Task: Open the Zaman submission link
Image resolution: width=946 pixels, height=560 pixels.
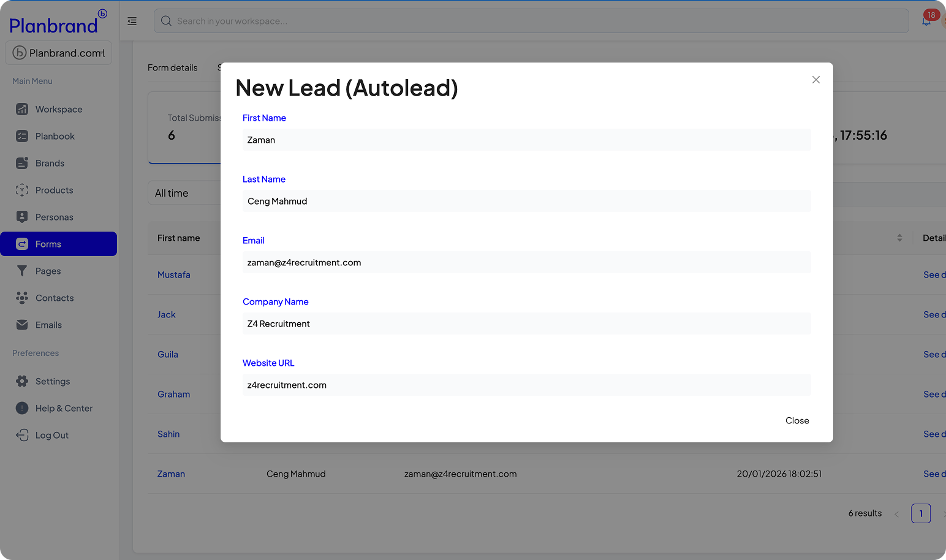Action: 171,474
